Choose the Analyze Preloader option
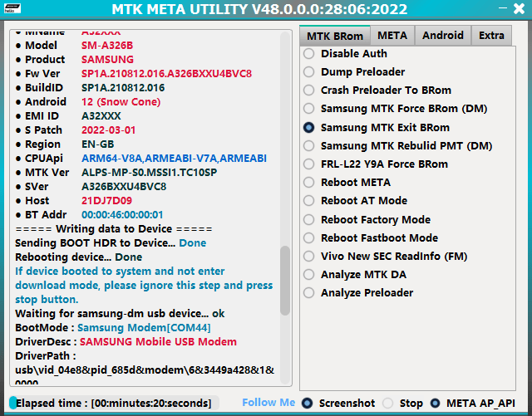Screen dimensions: 532x416 coord(358,293)
